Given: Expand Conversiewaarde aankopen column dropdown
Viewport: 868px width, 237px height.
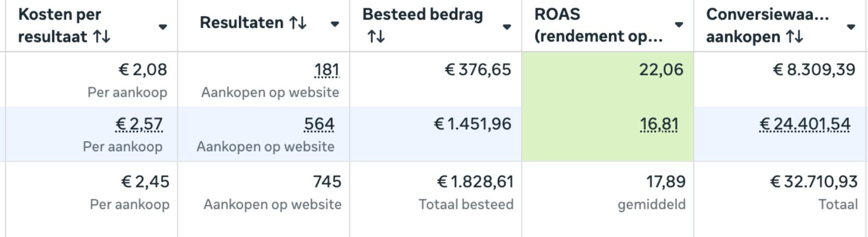Looking at the screenshot, I should [851, 27].
